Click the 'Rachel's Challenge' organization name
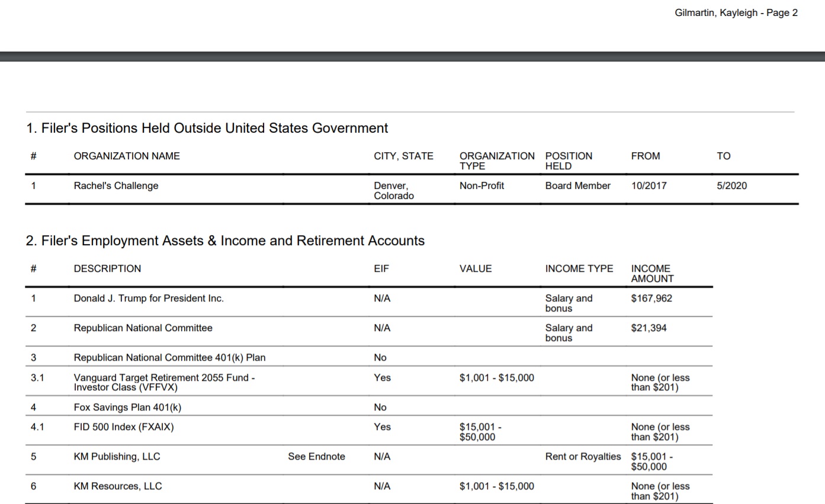 pyautogui.click(x=116, y=186)
